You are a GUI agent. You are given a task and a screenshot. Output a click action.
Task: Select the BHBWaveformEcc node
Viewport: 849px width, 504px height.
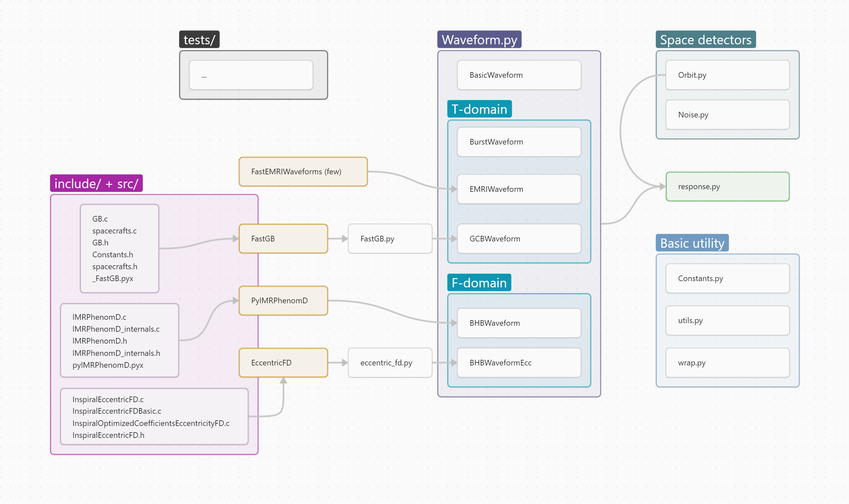click(519, 362)
